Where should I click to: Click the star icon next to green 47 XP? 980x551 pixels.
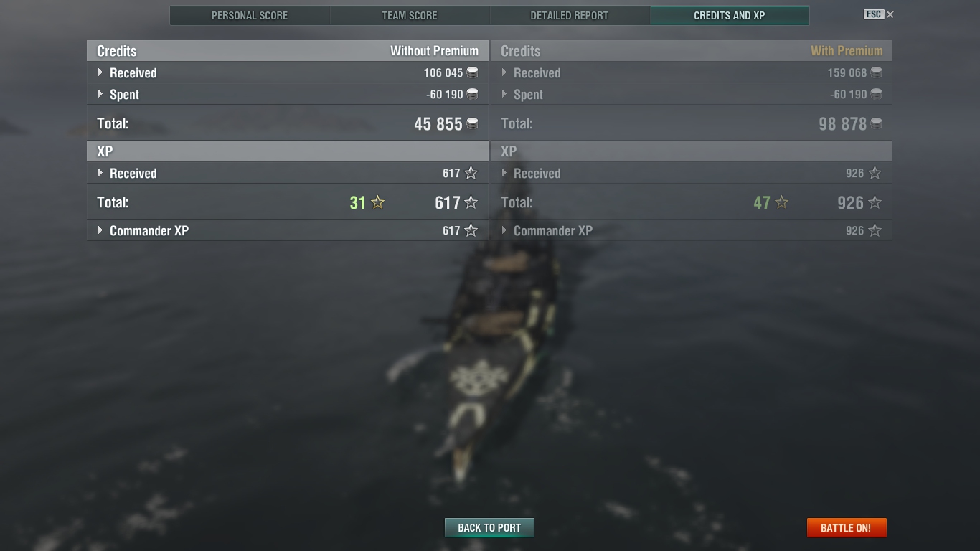click(x=782, y=202)
